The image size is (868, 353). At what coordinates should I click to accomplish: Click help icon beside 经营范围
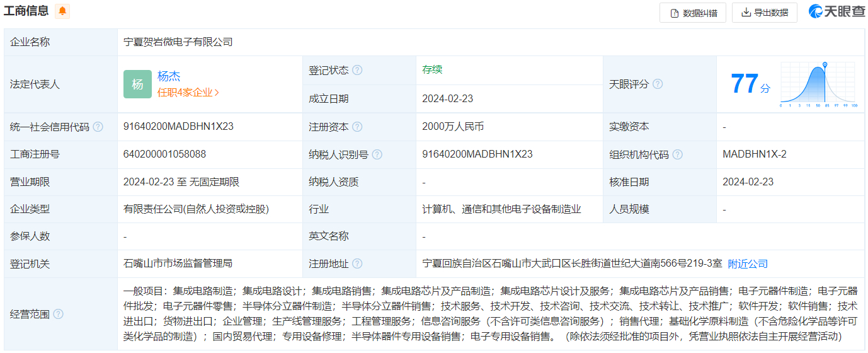point(58,314)
